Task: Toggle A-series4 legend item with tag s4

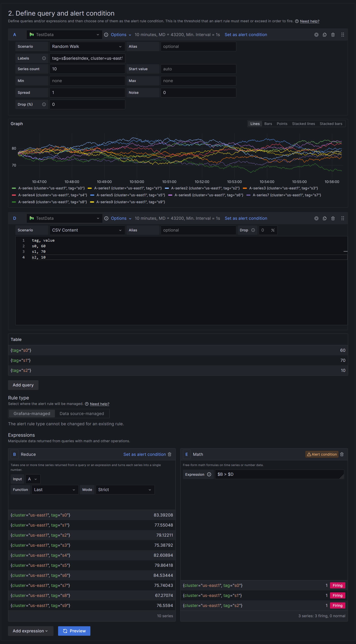Action: point(53,195)
